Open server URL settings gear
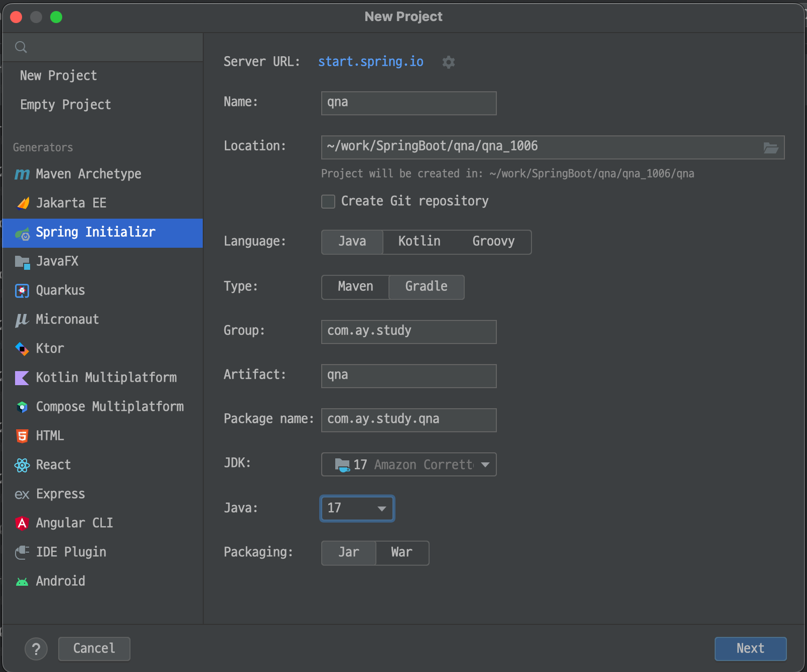 click(449, 62)
